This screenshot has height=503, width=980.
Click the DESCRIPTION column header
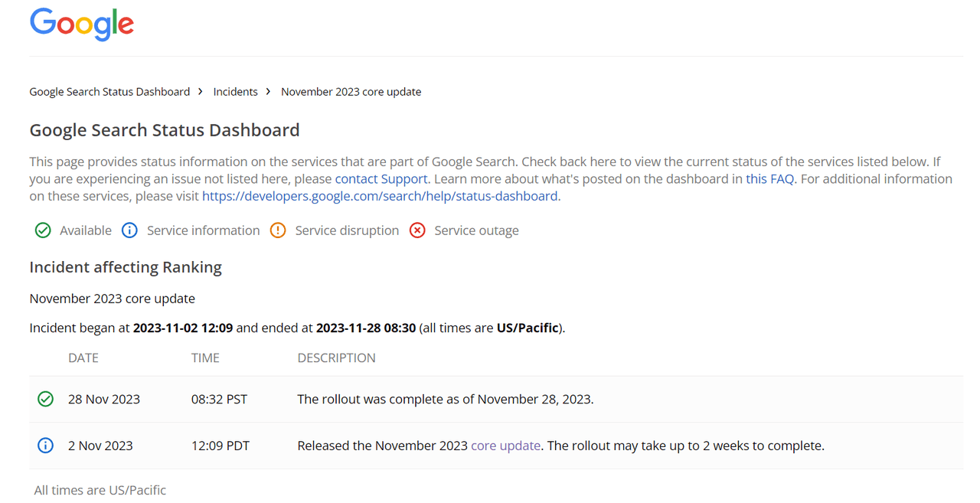coord(337,358)
